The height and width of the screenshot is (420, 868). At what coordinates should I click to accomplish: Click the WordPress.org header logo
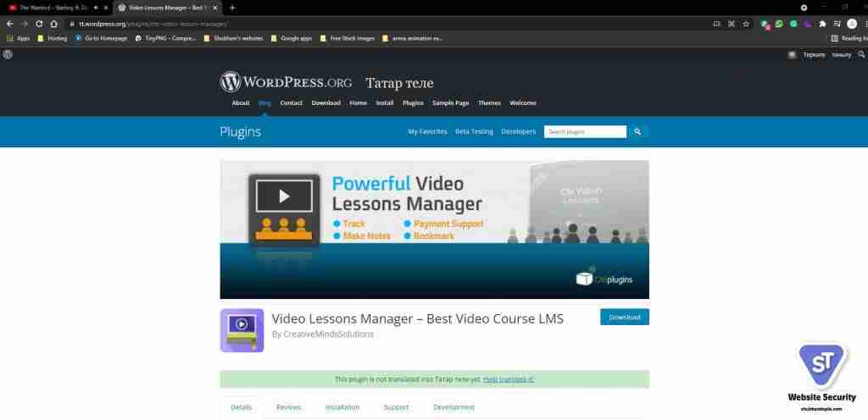(x=286, y=82)
